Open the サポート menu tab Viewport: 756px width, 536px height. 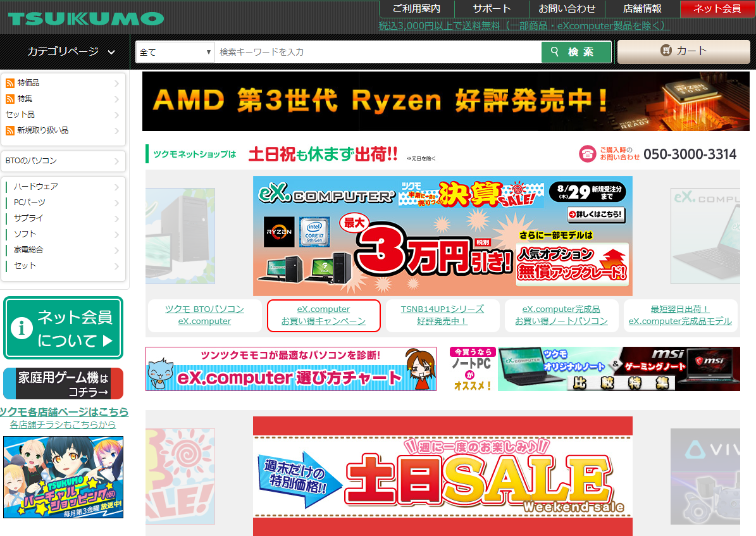tap(492, 9)
